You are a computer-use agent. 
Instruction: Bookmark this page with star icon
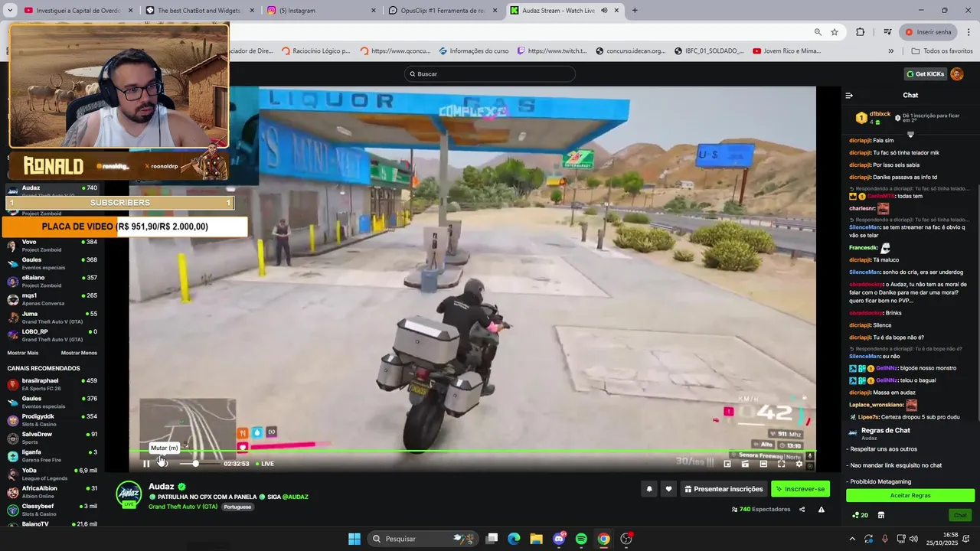(835, 32)
